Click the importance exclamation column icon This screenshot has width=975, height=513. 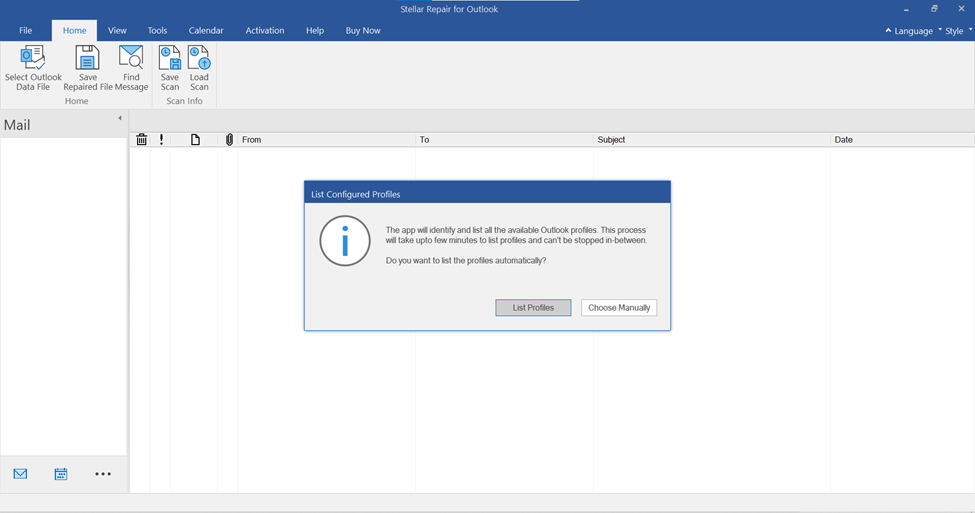161,140
